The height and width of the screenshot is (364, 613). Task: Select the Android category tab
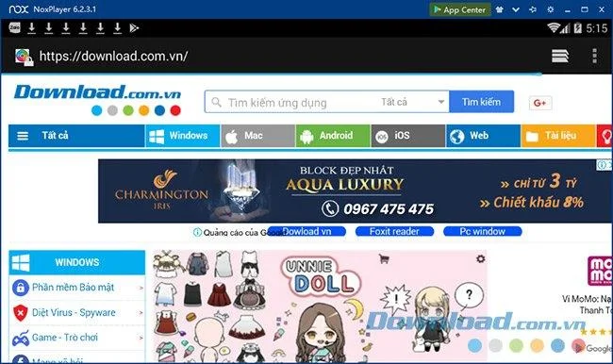pyautogui.click(x=333, y=136)
